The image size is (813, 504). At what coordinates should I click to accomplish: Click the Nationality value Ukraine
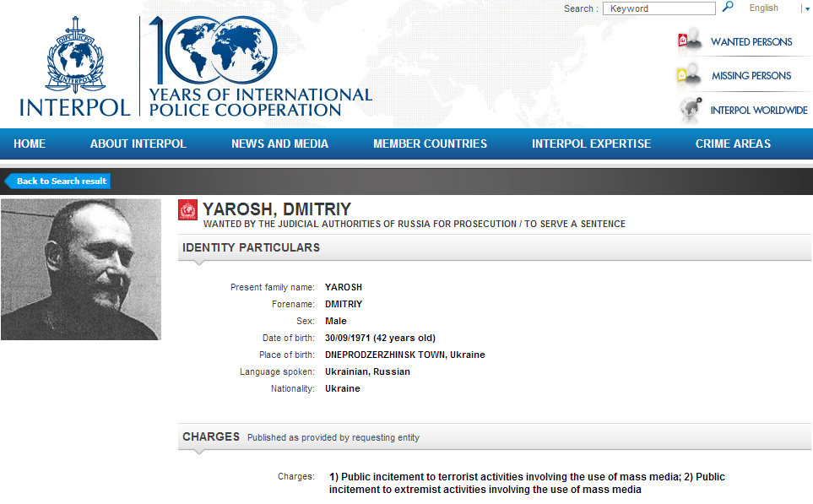[342, 388]
